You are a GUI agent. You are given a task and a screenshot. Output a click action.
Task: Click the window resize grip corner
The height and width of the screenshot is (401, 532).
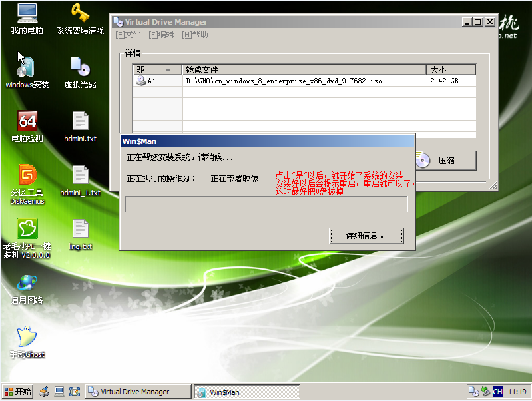[x=493, y=185]
